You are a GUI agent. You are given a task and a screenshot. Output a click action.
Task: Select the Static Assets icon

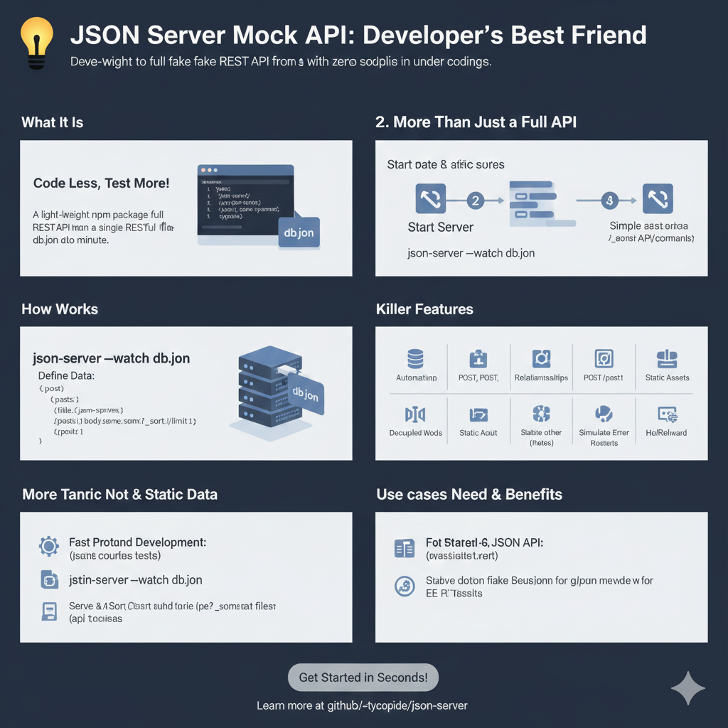pos(666,357)
